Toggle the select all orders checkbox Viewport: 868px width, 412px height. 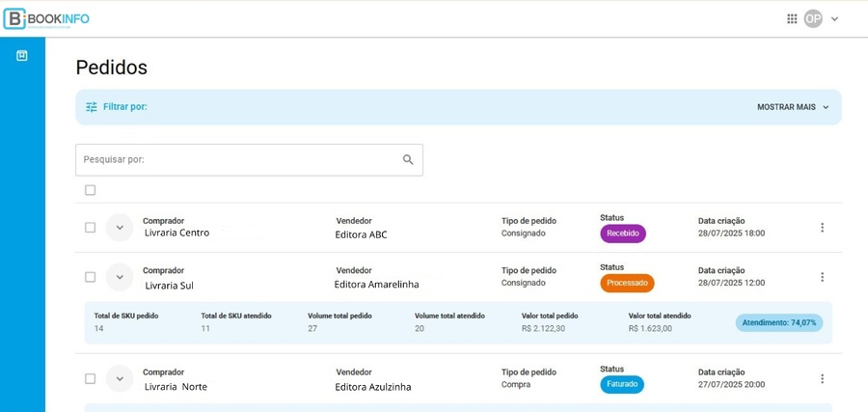pos(91,190)
